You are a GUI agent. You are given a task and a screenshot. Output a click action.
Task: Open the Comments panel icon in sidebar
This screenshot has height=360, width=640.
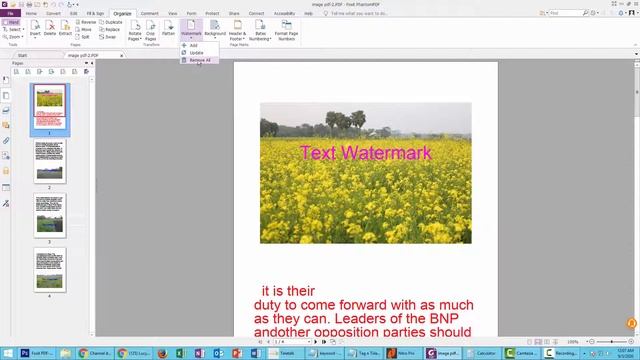[6, 125]
